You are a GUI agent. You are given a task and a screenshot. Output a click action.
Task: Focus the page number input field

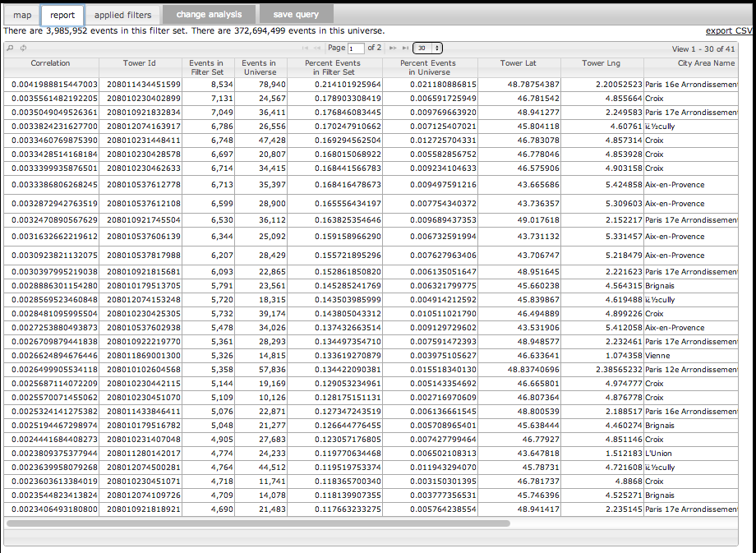(x=356, y=48)
